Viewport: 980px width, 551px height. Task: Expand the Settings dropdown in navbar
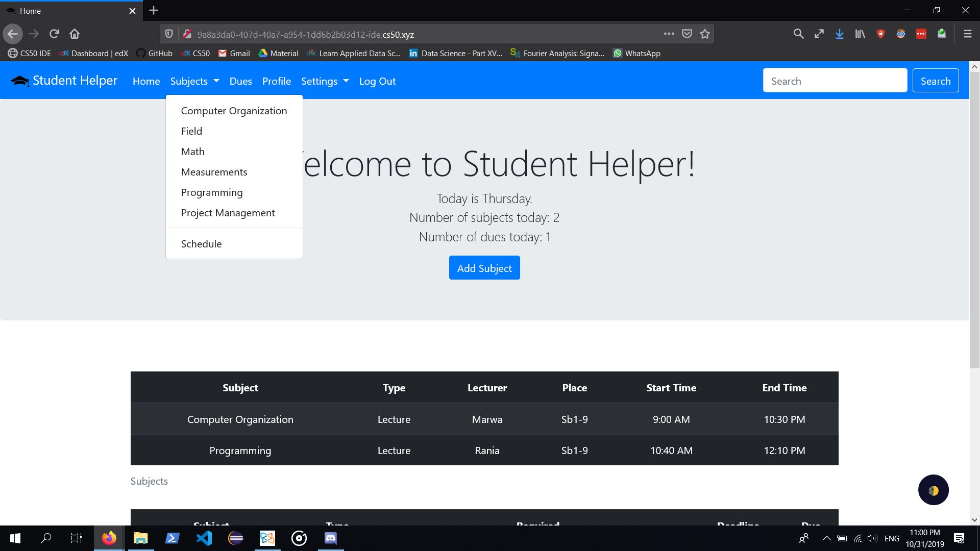point(325,81)
